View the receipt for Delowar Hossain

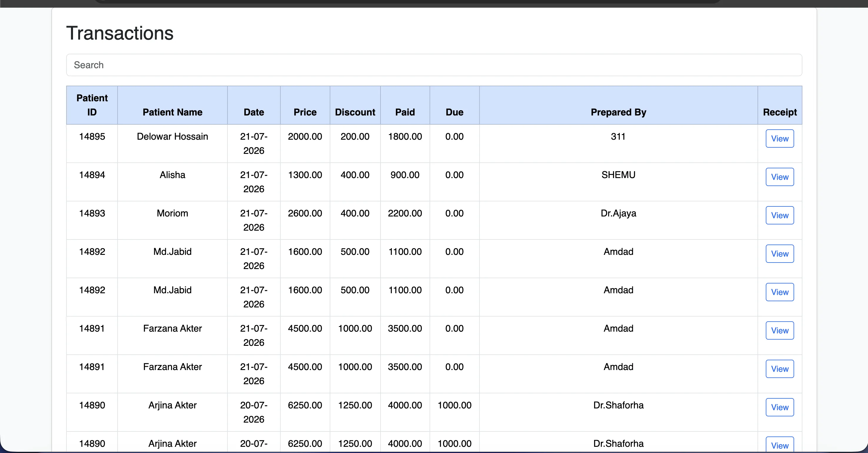[x=780, y=138]
